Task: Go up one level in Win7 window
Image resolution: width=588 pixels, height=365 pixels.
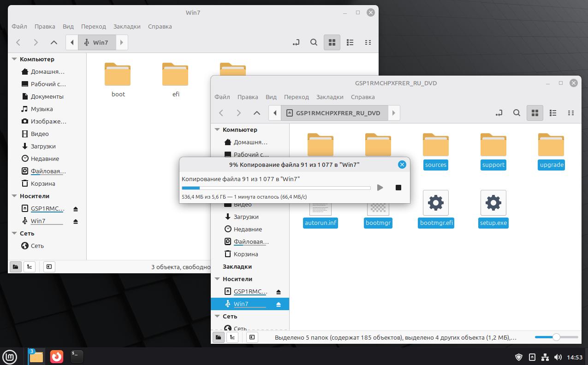Action: pyautogui.click(x=54, y=42)
